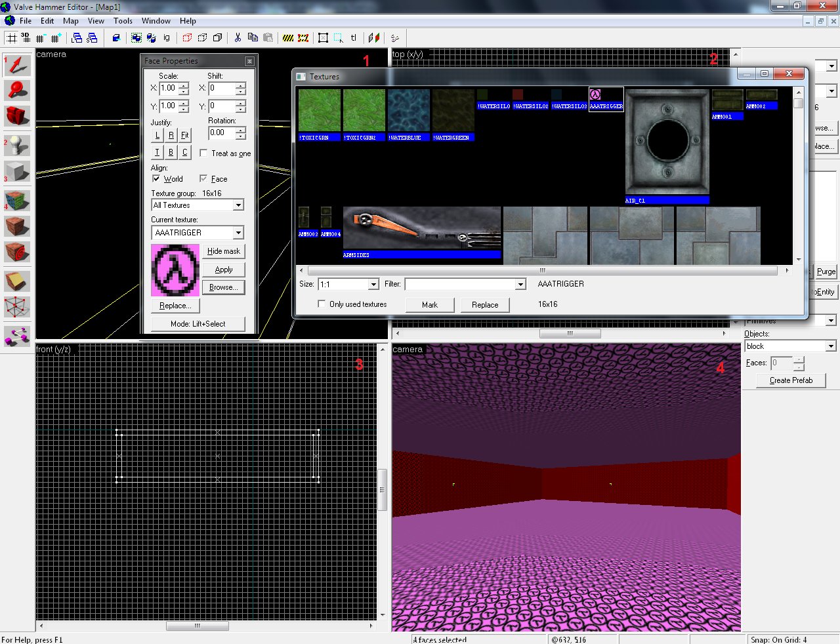Select the Selection arrow tool
The height and width of the screenshot is (644, 840).
pyautogui.click(x=18, y=65)
